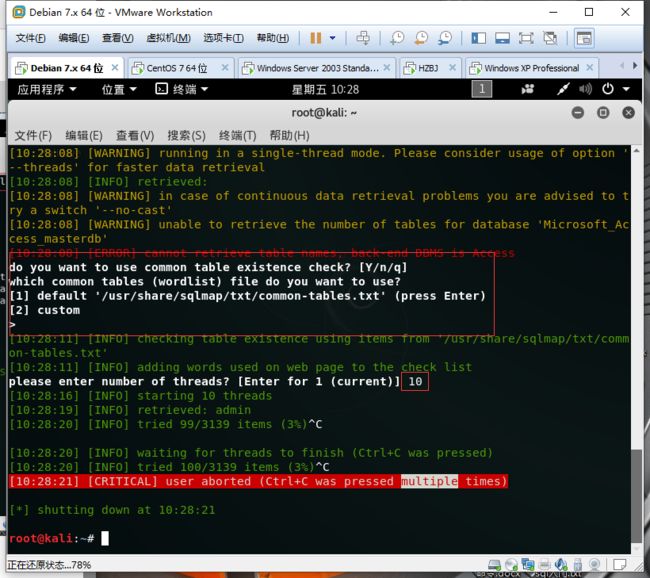Image resolution: width=650 pixels, height=578 pixels.
Task: Close the CentOS 7 64 位 tab
Action: tap(225, 67)
